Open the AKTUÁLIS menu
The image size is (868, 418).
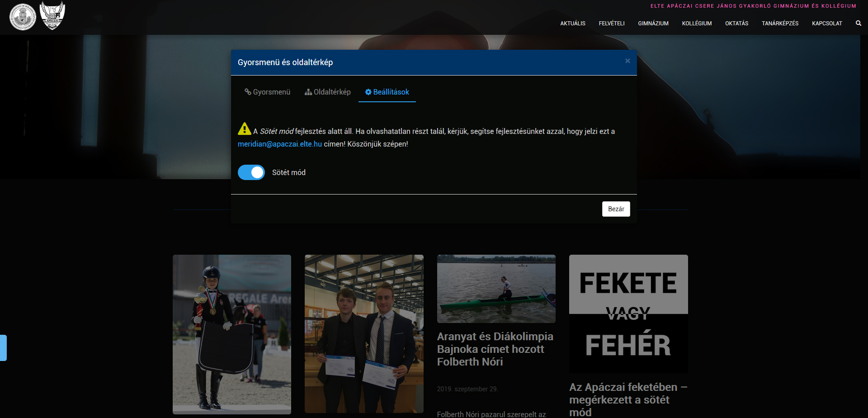coord(572,24)
